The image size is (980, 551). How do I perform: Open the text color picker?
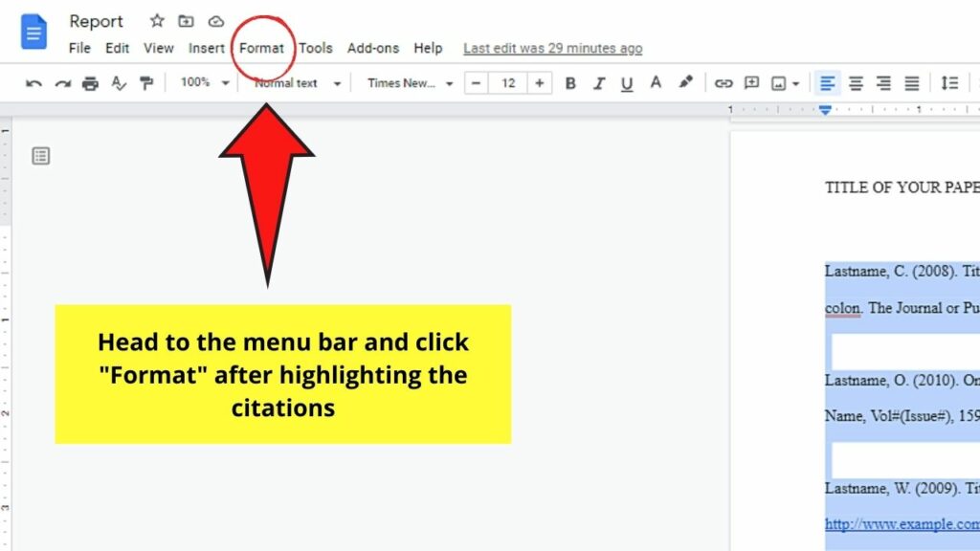pos(656,83)
